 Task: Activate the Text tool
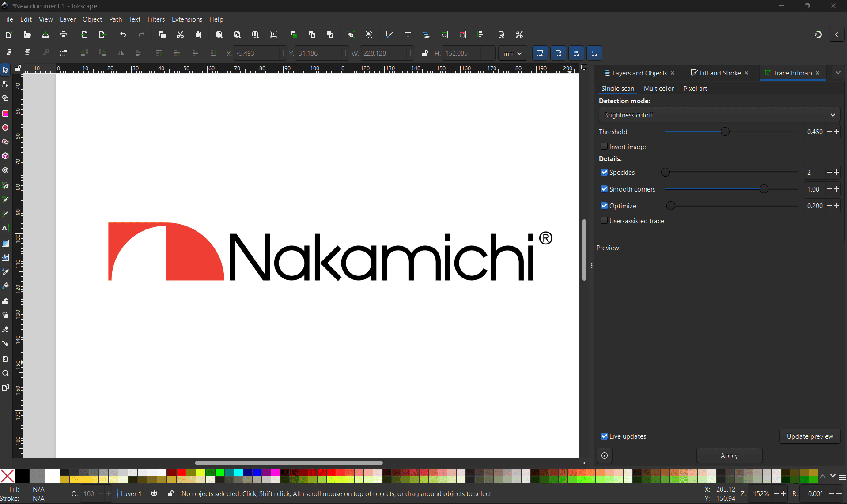point(5,228)
